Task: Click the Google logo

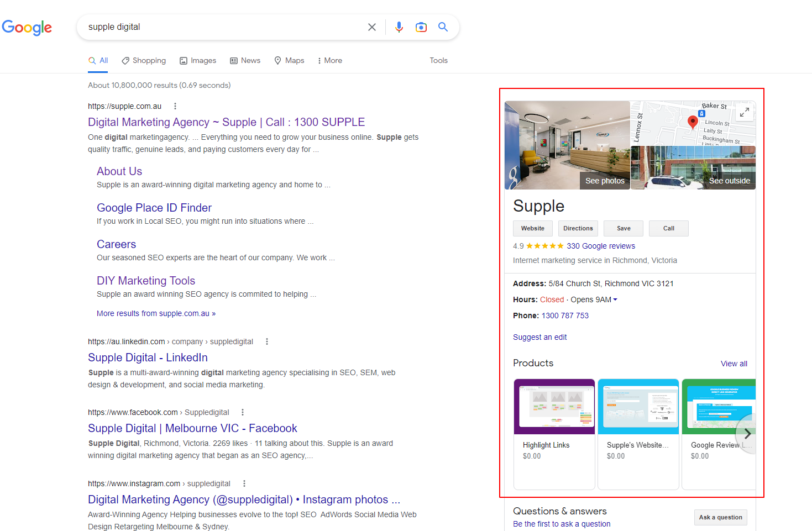Action: coord(27,27)
